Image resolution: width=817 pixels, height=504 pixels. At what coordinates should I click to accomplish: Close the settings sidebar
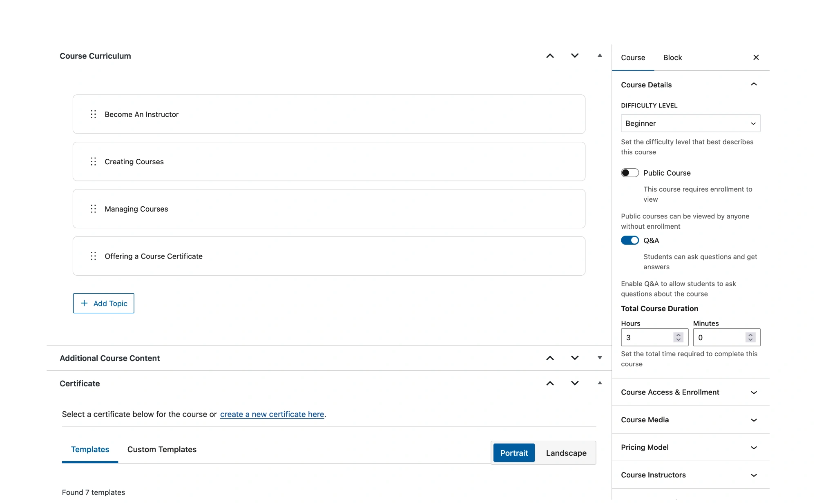coord(756,58)
